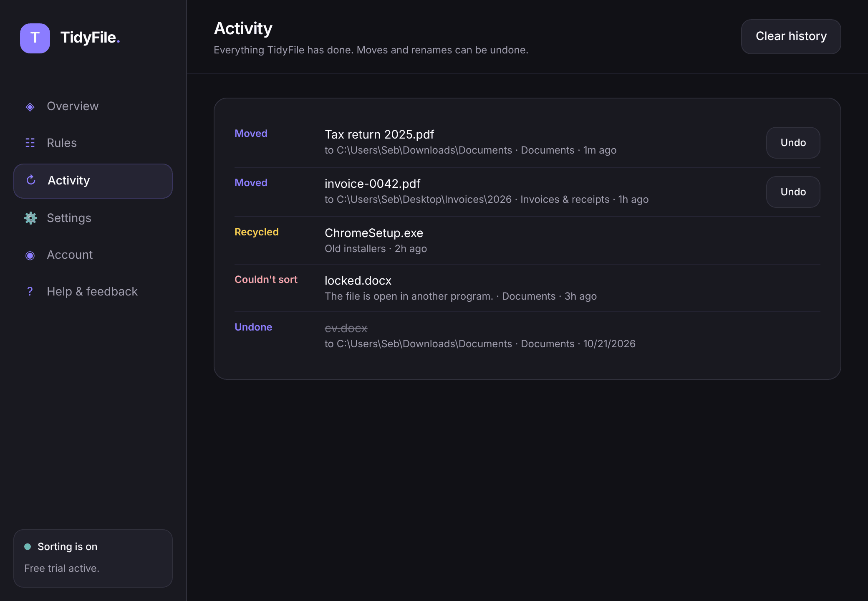Click the Tax return 2025.pdf file name
Screen dimensions: 868x601
pyautogui.click(x=379, y=134)
